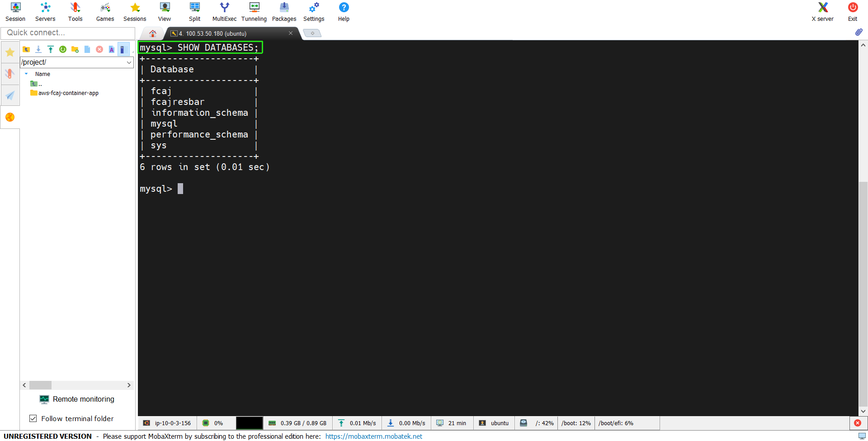Click the download speed 0.00 Mb/s status
This screenshot has height=441, width=868.
click(406, 423)
